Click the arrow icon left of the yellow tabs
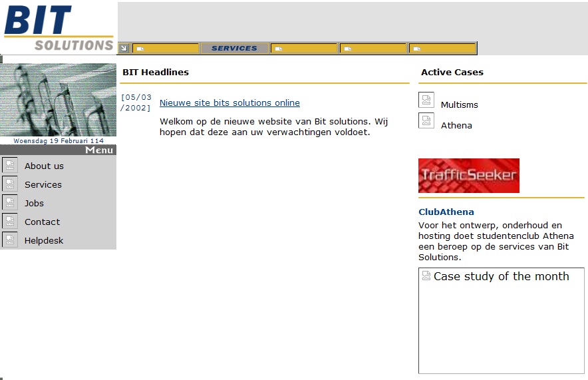Screen dimensions: 588x380 [124, 49]
